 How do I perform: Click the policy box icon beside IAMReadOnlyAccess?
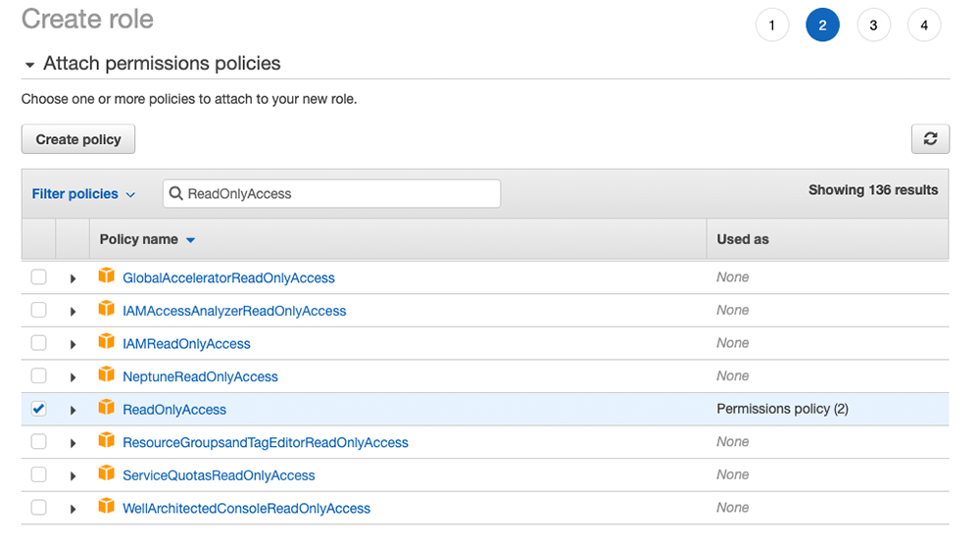106,341
